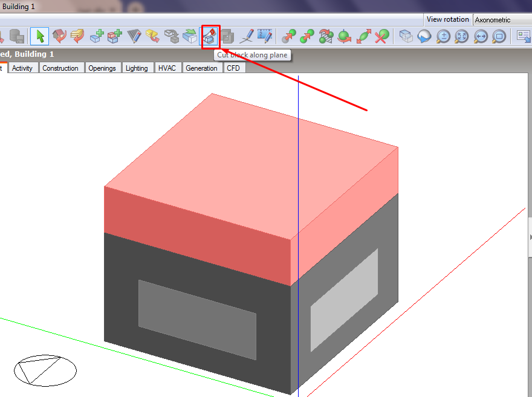Select the Generation tab

(x=201, y=68)
